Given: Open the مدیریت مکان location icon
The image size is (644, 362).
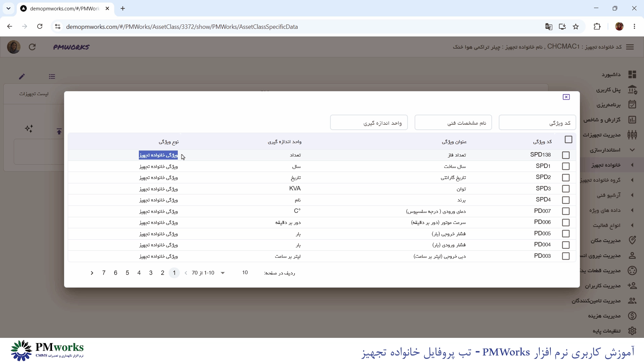Looking at the screenshot, I should [x=632, y=240].
